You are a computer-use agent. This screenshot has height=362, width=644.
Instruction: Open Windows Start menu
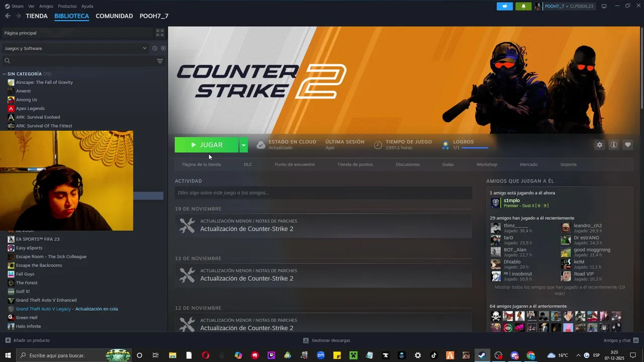tap(8, 355)
